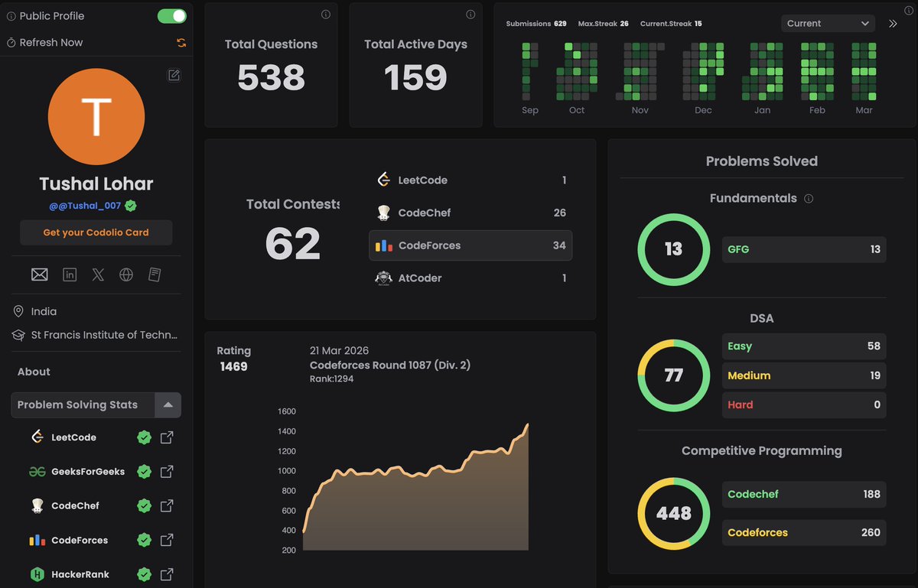
Task: Open LeetCode external link icon
Action: (x=167, y=437)
